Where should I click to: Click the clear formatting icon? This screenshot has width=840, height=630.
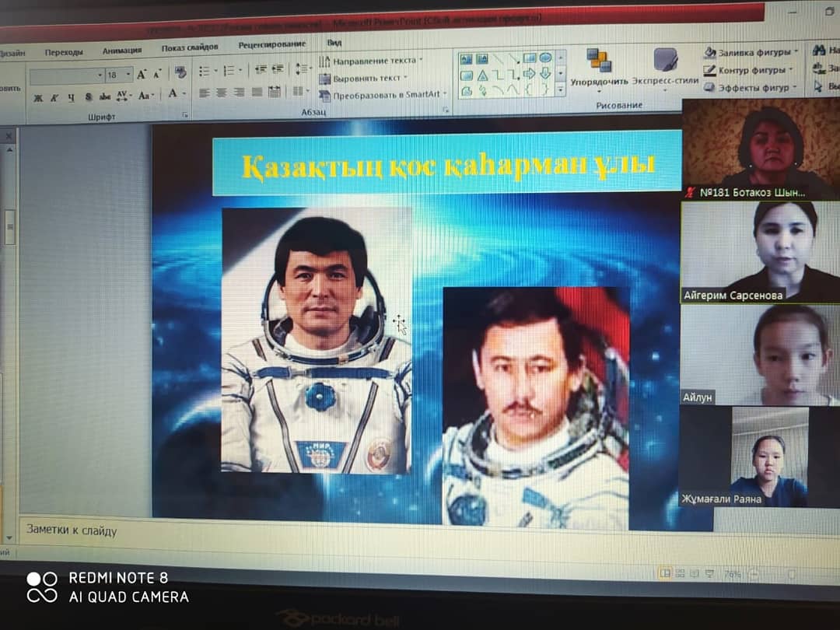(x=180, y=73)
